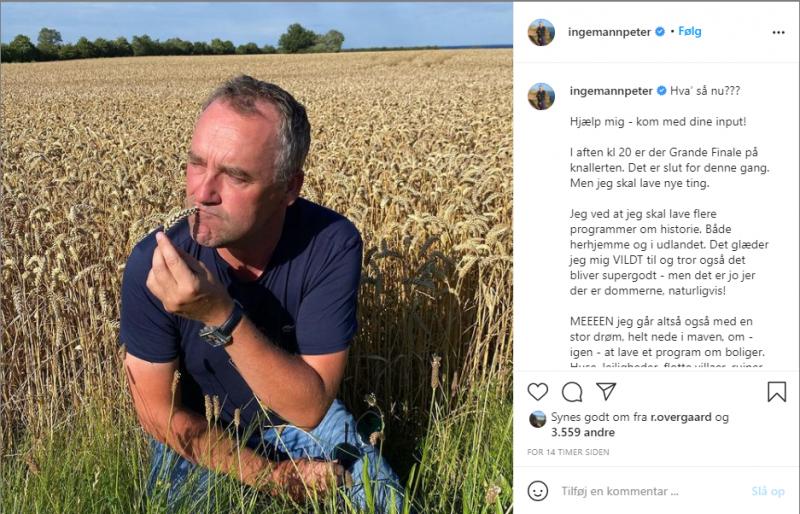Open the three-dot more options menu
Screen dimensions: 800x514
tap(778, 32)
